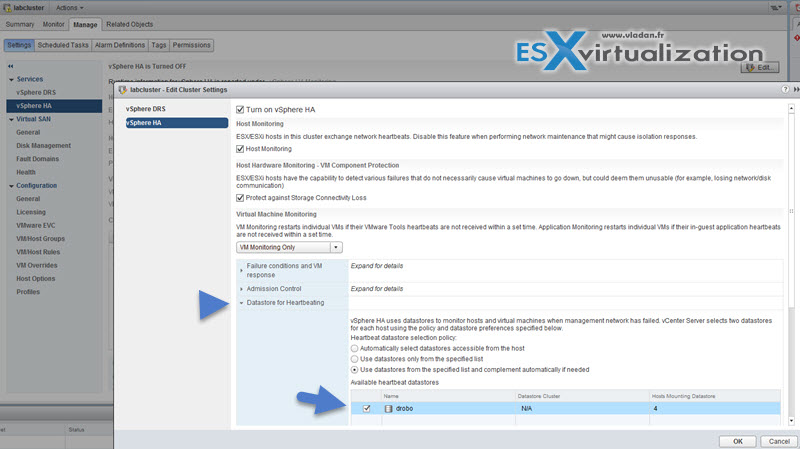The image size is (800, 449).
Task: Select Use datastores and complement automatically option
Action: pos(354,370)
